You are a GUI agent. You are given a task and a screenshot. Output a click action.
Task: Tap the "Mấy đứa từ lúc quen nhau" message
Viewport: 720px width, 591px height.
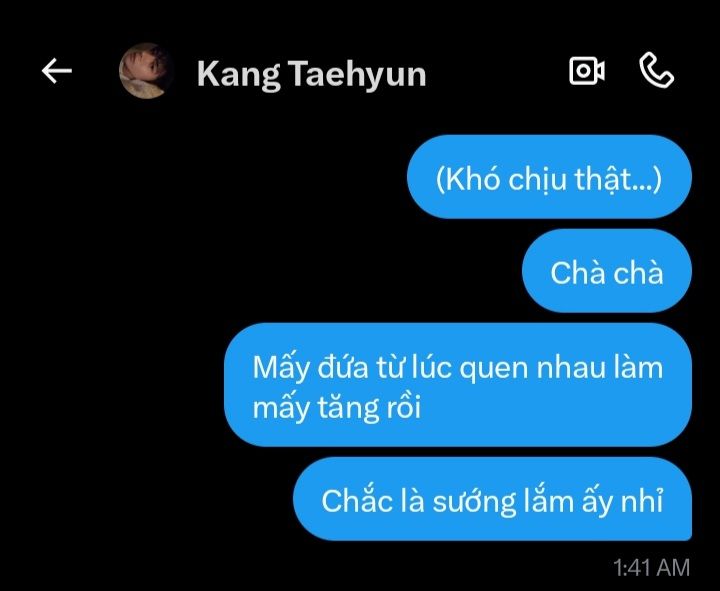pyautogui.click(x=458, y=385)
